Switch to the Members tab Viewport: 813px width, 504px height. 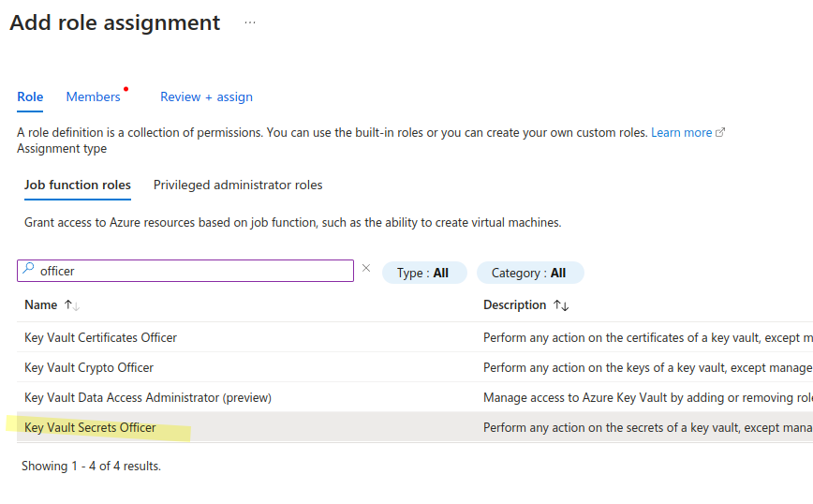(94, 97)
